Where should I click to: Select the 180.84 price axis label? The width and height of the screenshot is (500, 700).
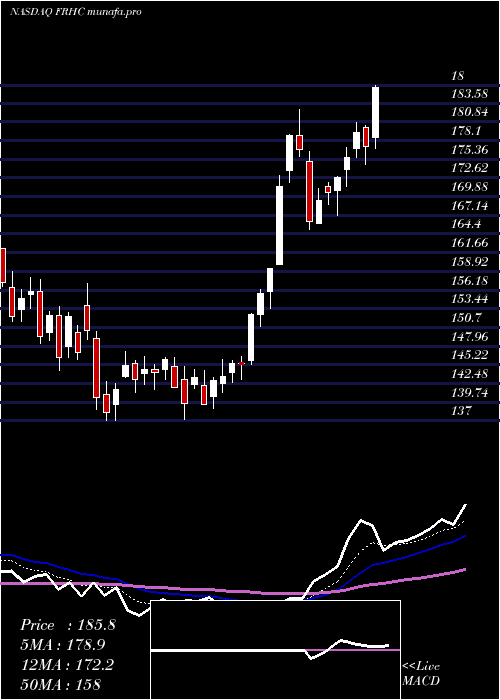click(x=470, y=112)
